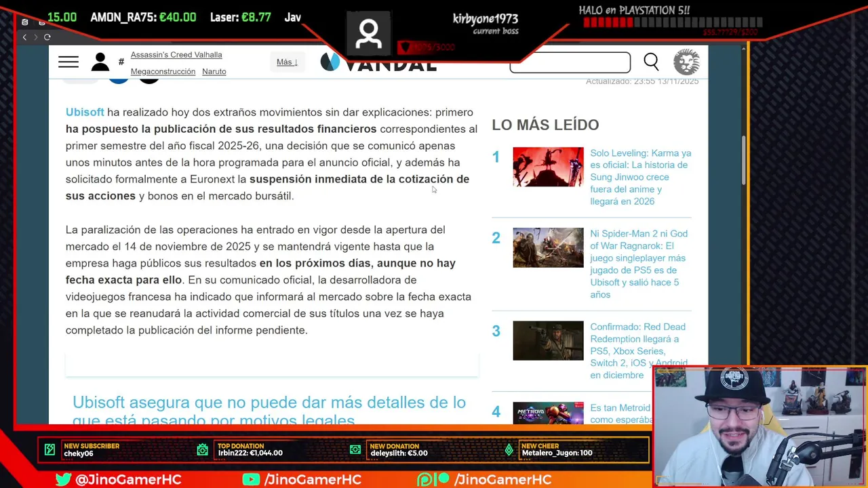Click the streamer webcam overlay
The image size is (868, 488).
759,427
